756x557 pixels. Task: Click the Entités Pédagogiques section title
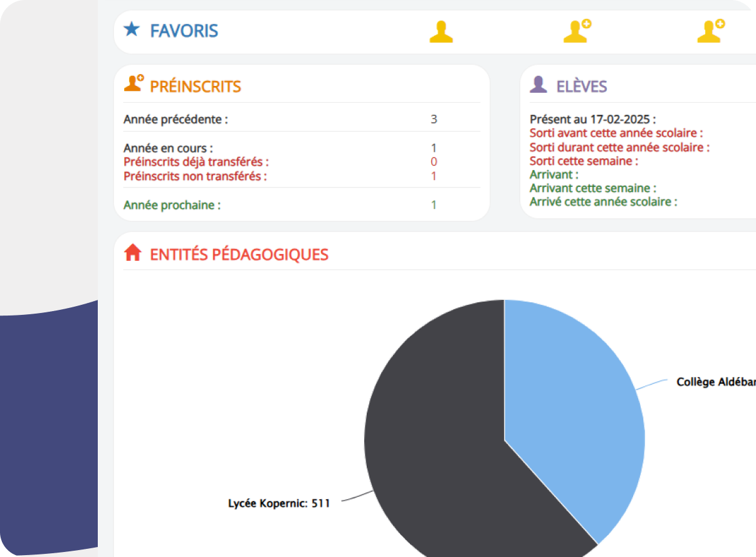[x=239, y=255]
